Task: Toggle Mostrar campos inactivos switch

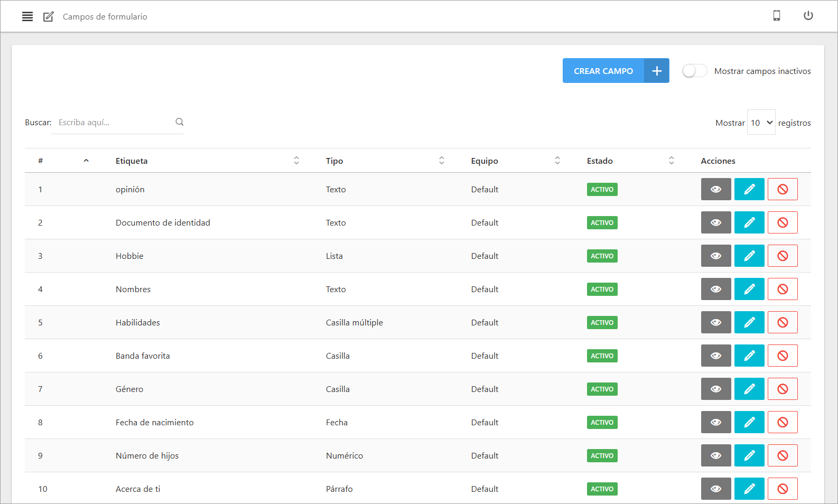Action: click(x=694, y=71)
